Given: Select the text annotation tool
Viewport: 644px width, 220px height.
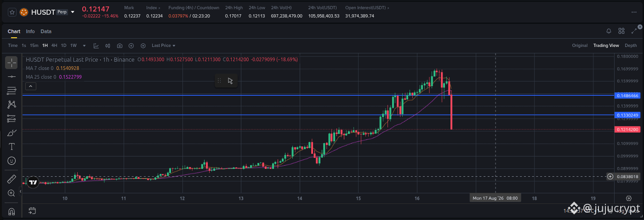Looking at the screenshot, I should pos(11,146).
